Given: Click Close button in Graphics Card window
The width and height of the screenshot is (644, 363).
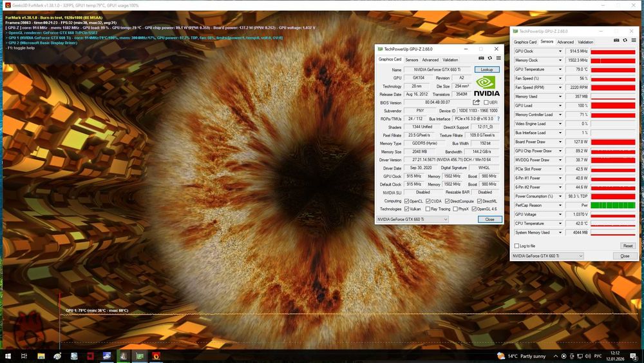Looking at the screenshot, I should [x=489, y=219].
